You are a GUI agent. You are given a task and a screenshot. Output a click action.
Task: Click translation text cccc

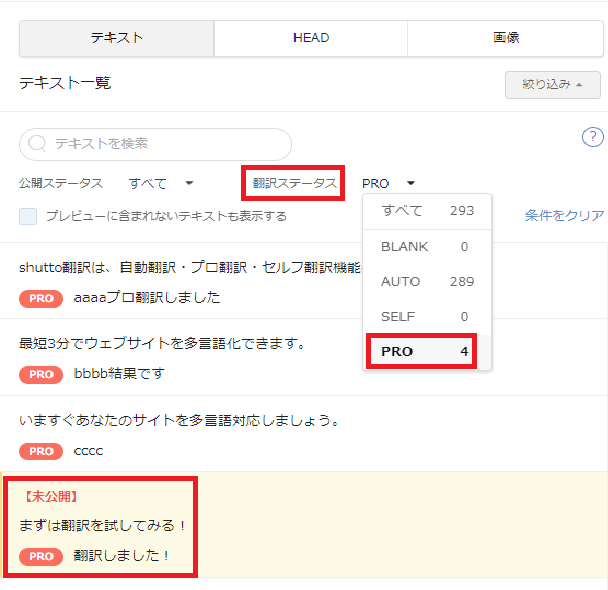(88, 451)
